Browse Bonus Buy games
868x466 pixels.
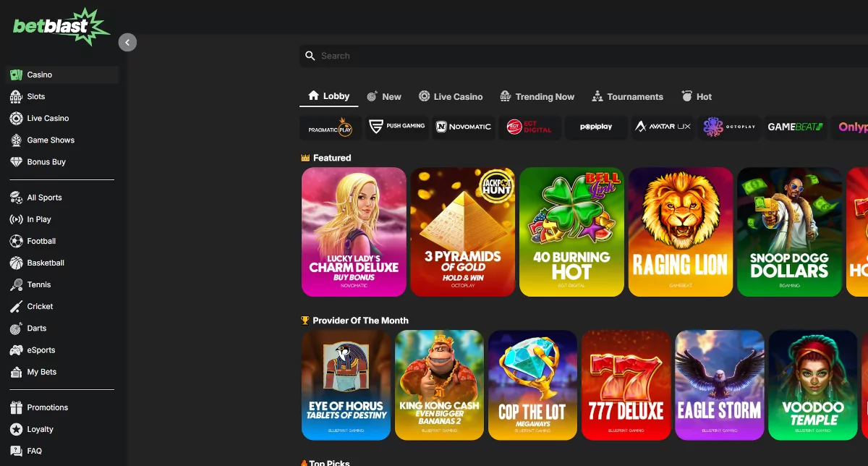tap(48, 161)
